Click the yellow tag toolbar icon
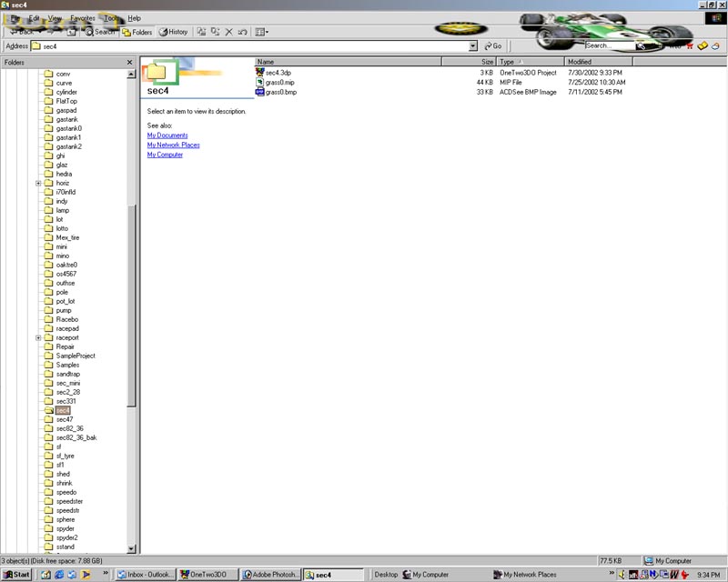Viewport: 728px width, 582px height. [x=703, y=46]
